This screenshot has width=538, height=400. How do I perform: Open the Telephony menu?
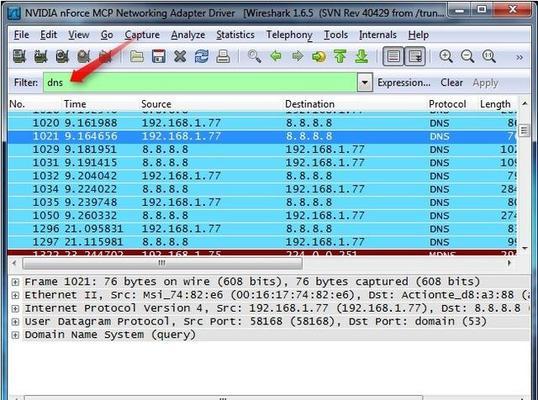289,35
